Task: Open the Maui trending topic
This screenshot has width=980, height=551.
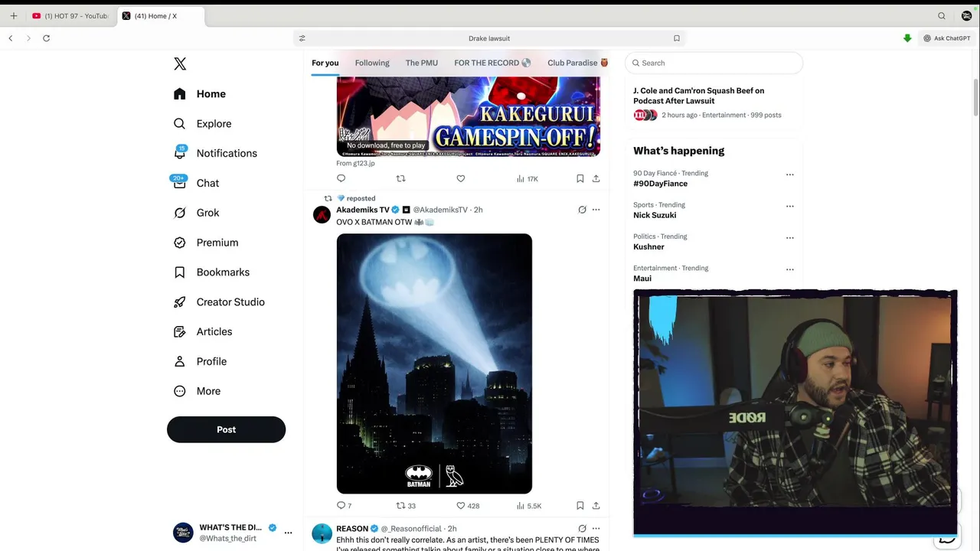Action: coord(642,279)
